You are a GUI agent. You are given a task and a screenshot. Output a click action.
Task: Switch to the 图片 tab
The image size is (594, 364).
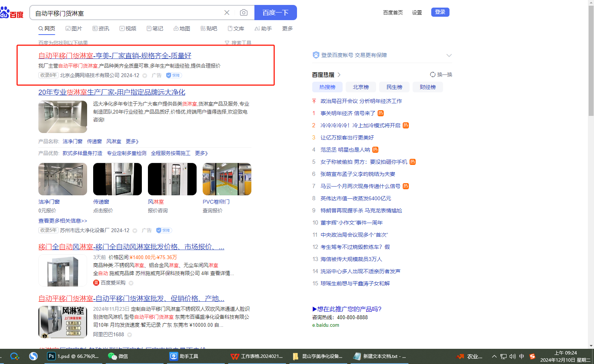(74, 28)
